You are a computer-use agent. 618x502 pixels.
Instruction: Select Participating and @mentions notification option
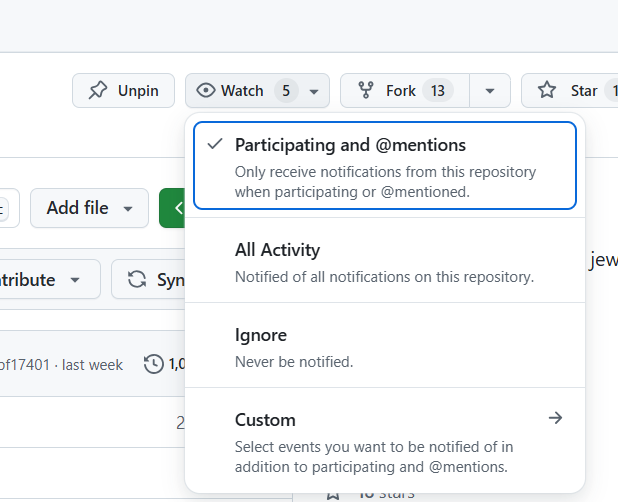click(384, 166)
